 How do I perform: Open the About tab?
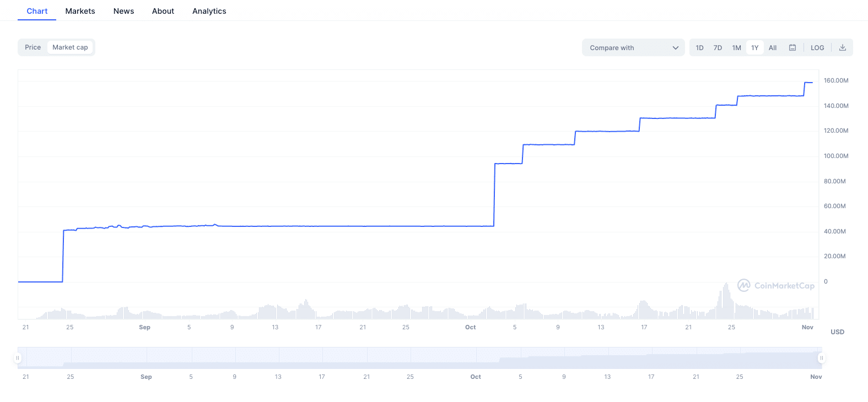(x=163, y=11)
